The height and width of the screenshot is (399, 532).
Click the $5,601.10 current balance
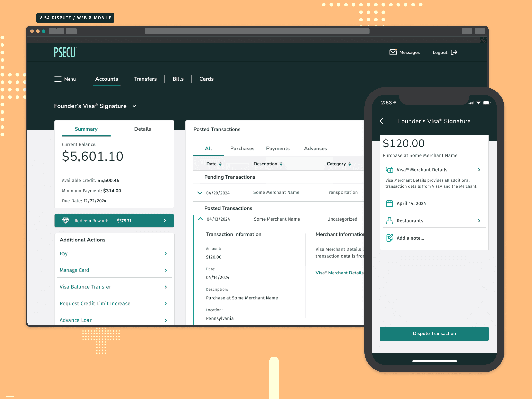click(x=93, y=156)
